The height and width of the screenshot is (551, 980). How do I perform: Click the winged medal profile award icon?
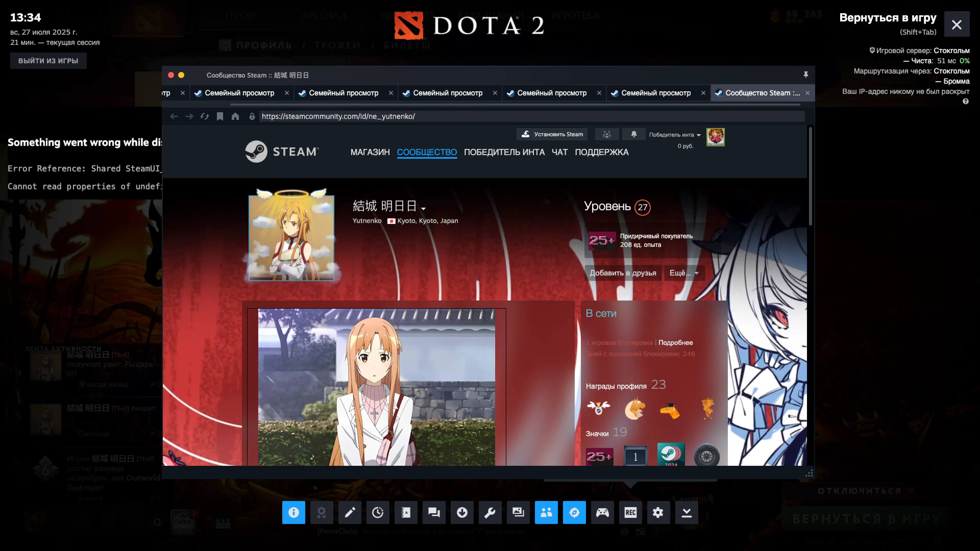pos(598,408)
